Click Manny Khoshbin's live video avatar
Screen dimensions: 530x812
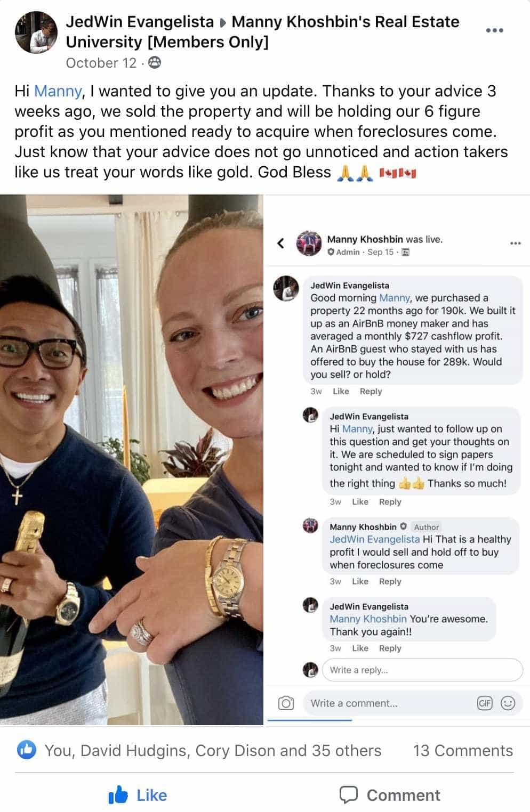(x=309, y=243)
